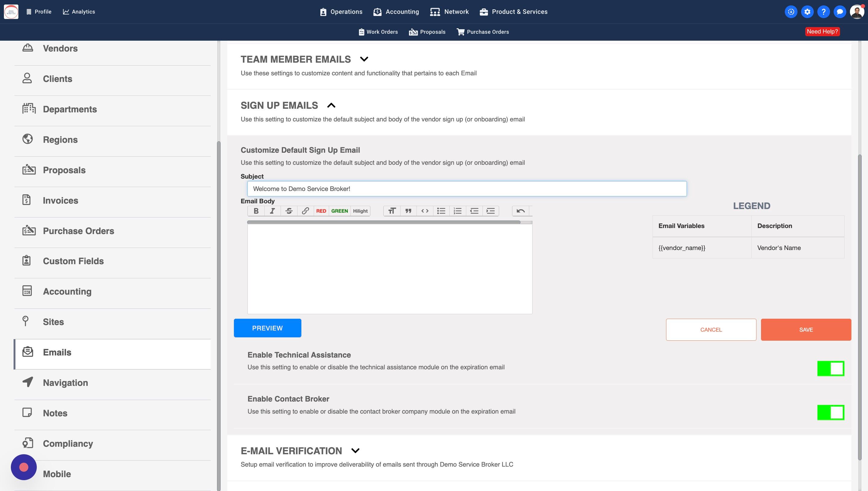This screenshot has height=491, width=868.
Task: Save the sign up email
Action: pos(806,330)
